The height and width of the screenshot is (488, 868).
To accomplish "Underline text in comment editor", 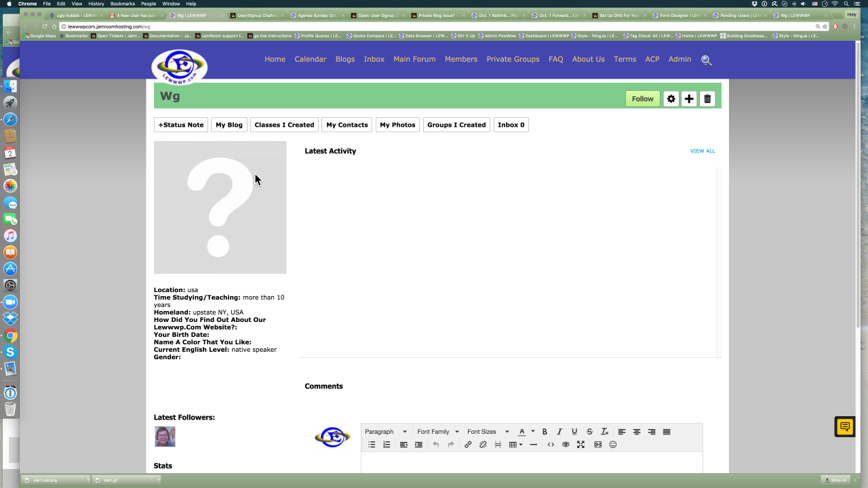I will click(x=574, y=432).
